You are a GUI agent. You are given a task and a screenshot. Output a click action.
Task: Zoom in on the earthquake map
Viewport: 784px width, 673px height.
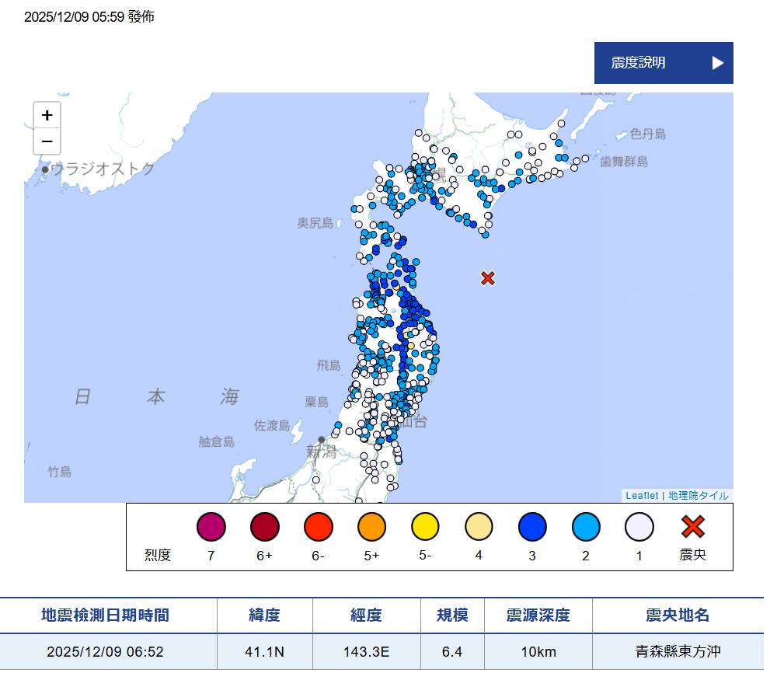pyautogui.click(x=47, y=115)
